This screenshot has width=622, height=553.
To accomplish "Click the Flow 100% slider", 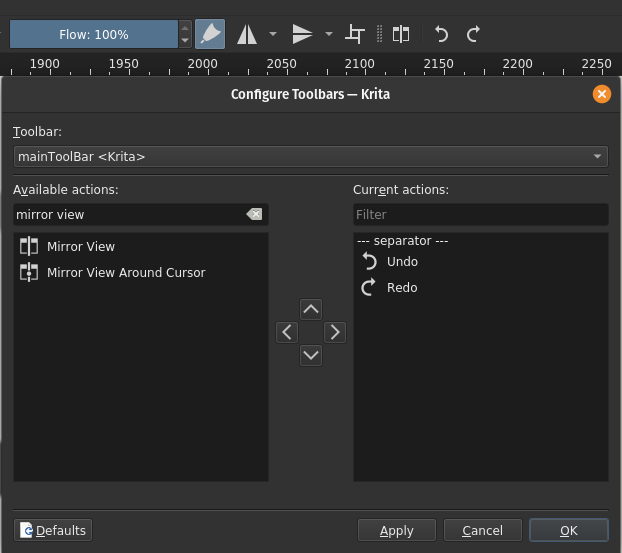I will click(94, 34).
